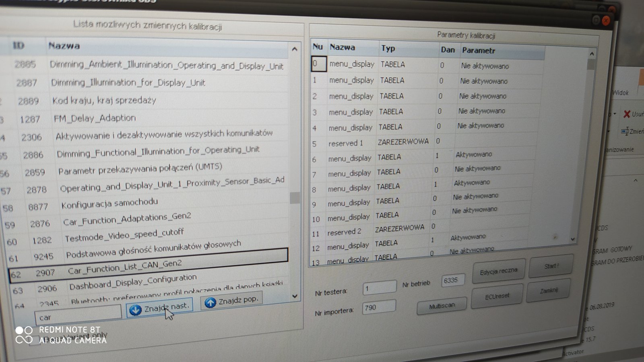Screen dimensions: 644x362
Task: Select row Operating_and_Display_Unit_1_Proximity_Sensor_Basic_Ad
Action: (172, 185)
